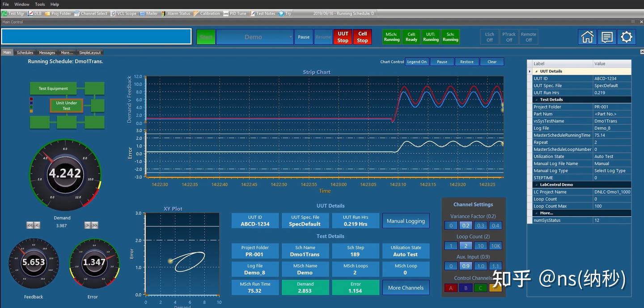Open the DLB tool

pos(34,13)
